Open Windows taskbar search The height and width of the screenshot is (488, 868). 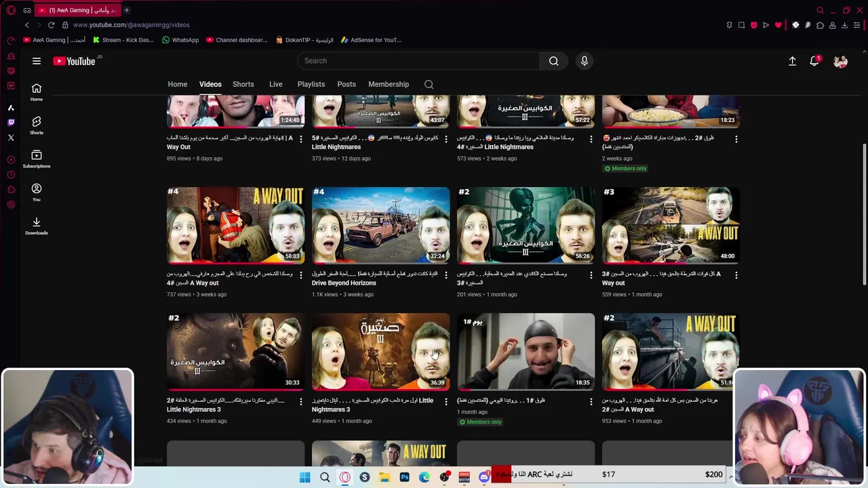point(325,477)
